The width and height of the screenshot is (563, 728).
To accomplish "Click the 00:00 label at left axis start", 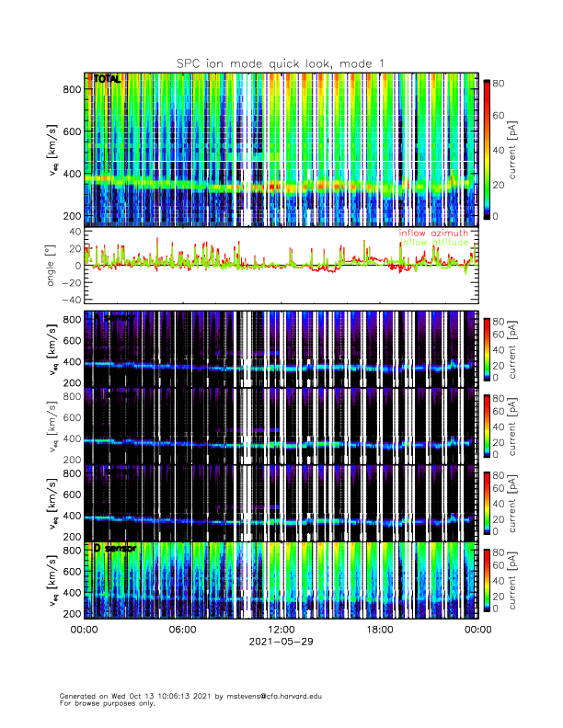I will (x=84, y=630).
